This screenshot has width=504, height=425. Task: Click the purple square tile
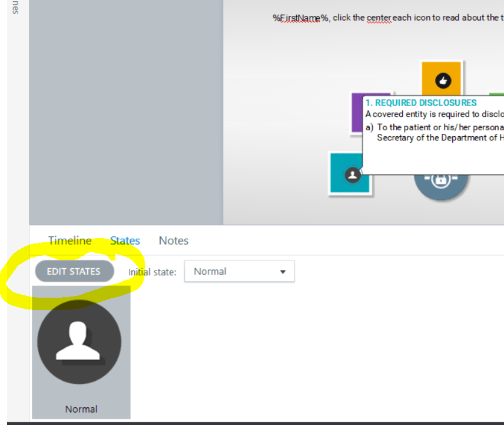coord(357,113)
